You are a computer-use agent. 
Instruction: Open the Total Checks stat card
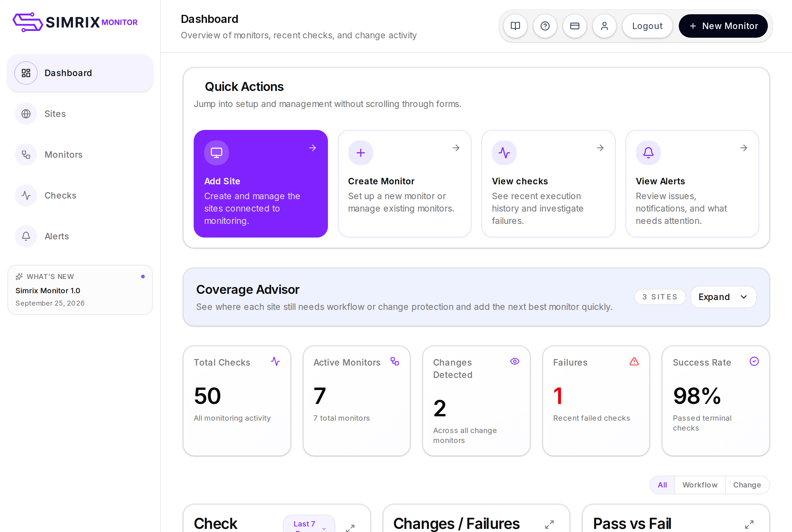tap(237, 401)
